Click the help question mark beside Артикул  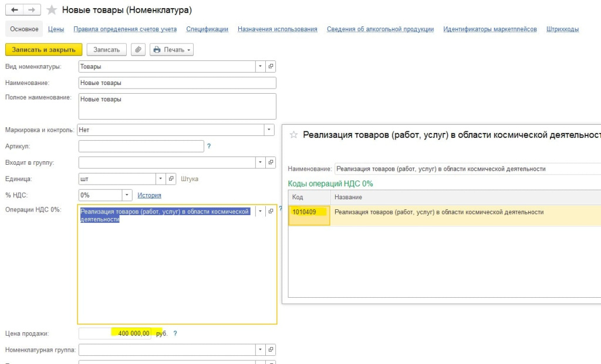click(x=209, y=147)
